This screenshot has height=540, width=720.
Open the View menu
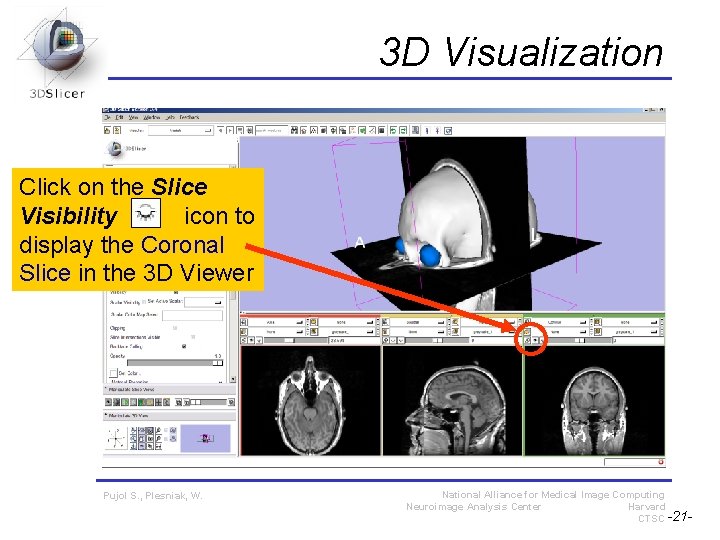pyautogui.click(x=133, y=118)
